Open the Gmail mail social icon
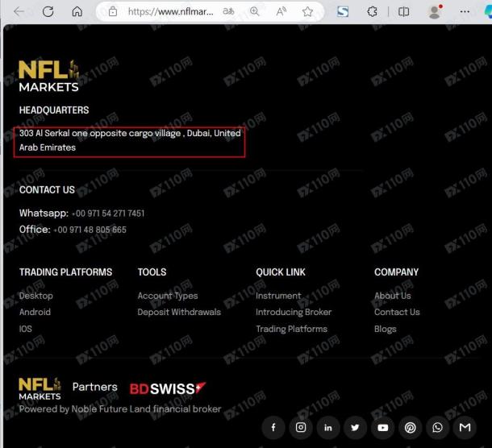This screenshot has height=448, width=492. pos(465,428)
